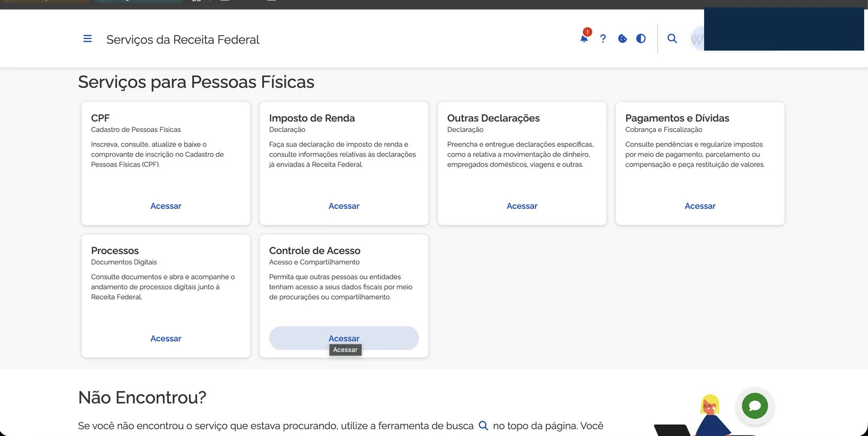This screenshot has height=436, width=868.
Task: Access the Processos services
Action: point(166,339)
